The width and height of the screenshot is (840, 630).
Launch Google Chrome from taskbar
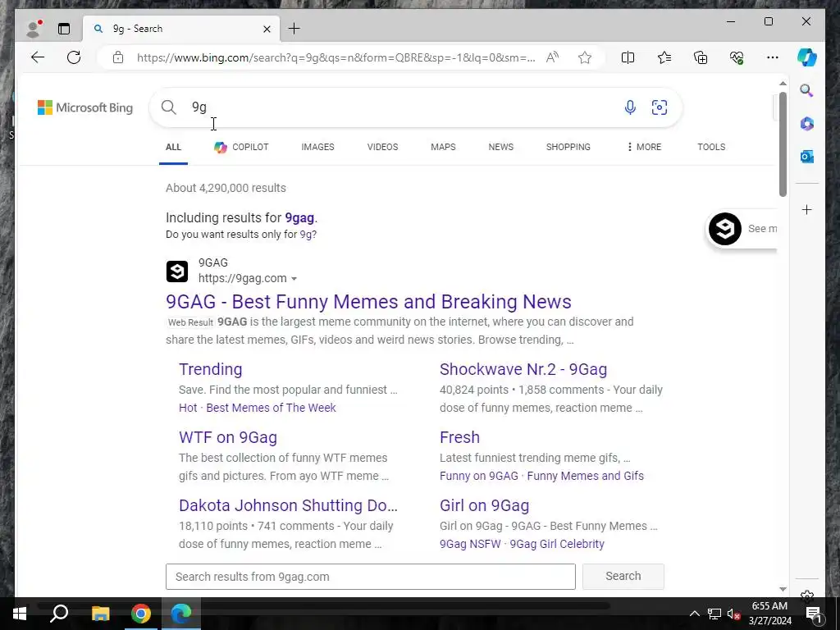click(x=141, y=614)
